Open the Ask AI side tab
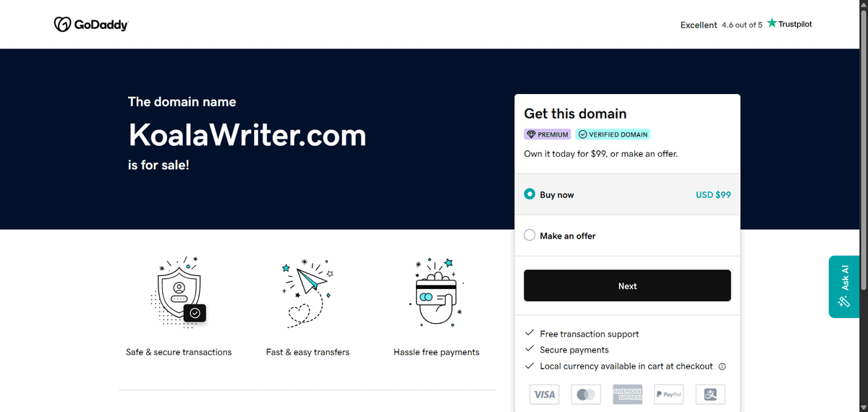This screenshot has width=868, height=412. (x=843, y=286)
